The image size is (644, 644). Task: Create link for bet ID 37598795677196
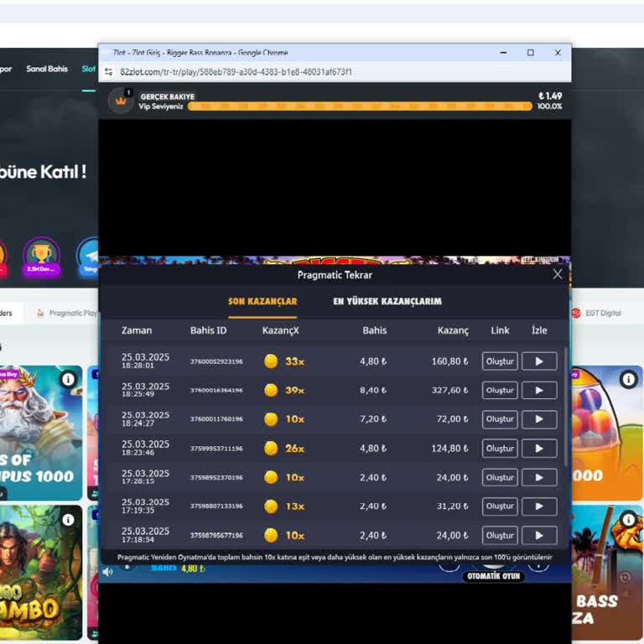pos(500,536)
